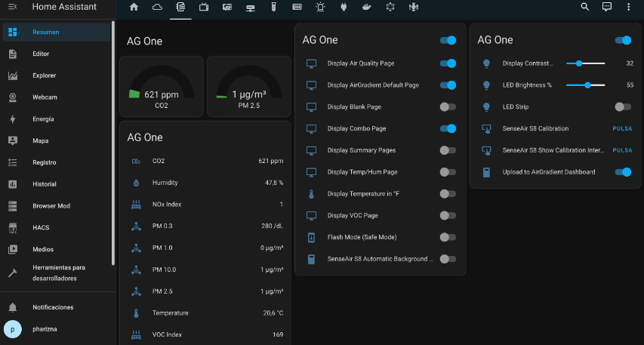Viewport: 644px width, 345px height.
Task: Click the NOx Index radiator icon
Action: (x=136, y=205)
